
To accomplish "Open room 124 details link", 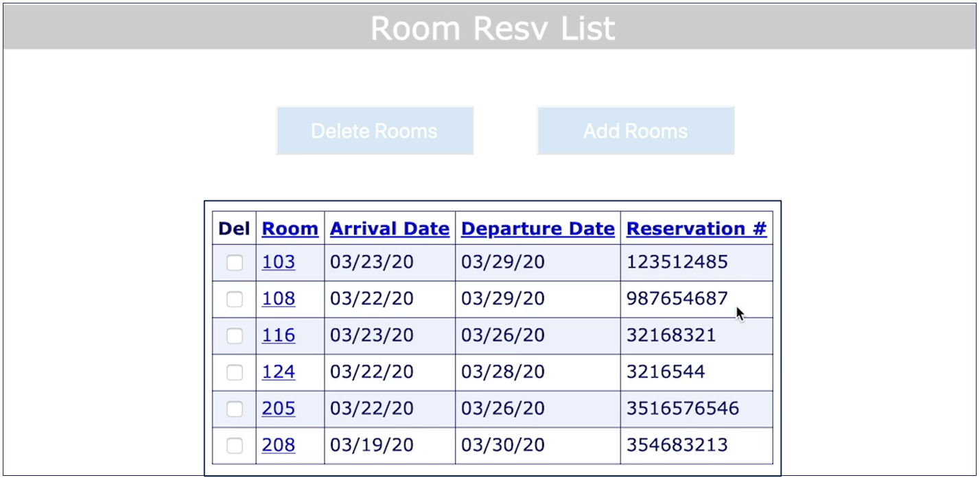I will tap(279, 372).
